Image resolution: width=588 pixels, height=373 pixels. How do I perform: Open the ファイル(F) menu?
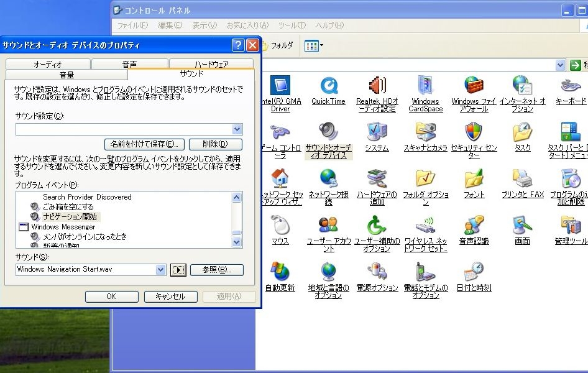click(x=132, y=25)
